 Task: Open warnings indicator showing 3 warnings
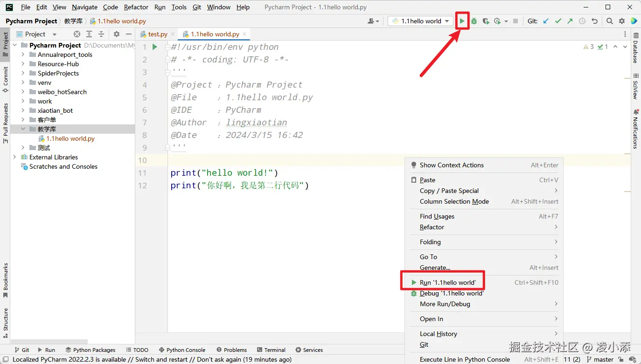[x=589, y=47]
